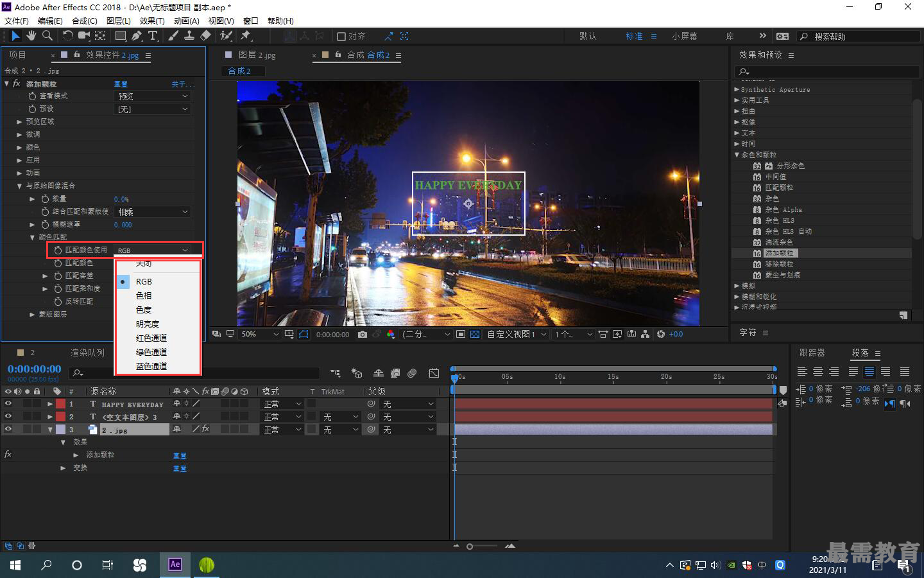Select the Brush tool
The width and height of the screenshot is (924, 578).
pos(173,36)
